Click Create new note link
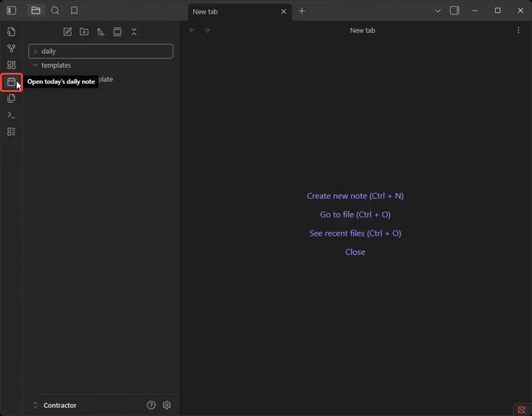532x416 pixels. coord(355,196)
